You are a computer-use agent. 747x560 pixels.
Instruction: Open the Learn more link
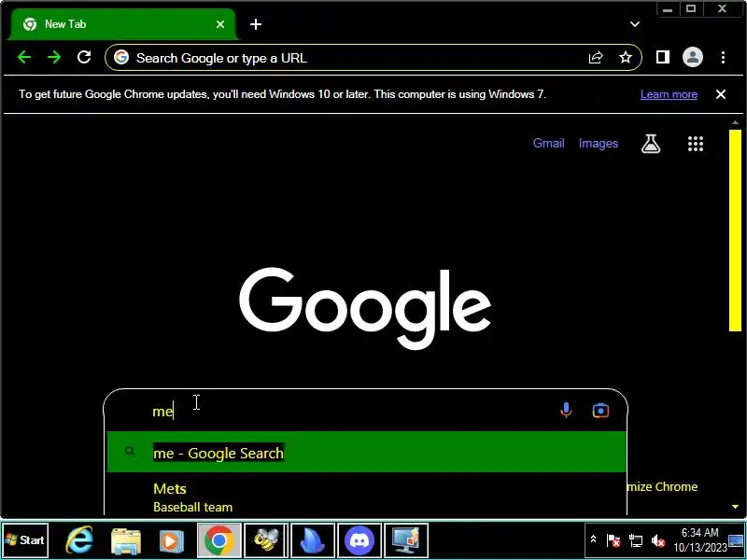pyautogui.click(x=669, y=94)
